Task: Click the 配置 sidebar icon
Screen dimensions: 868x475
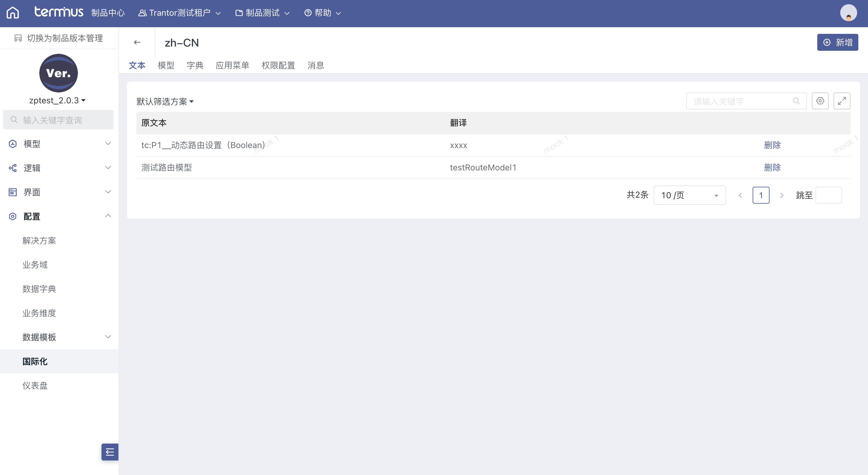Action: click(13, 216)
